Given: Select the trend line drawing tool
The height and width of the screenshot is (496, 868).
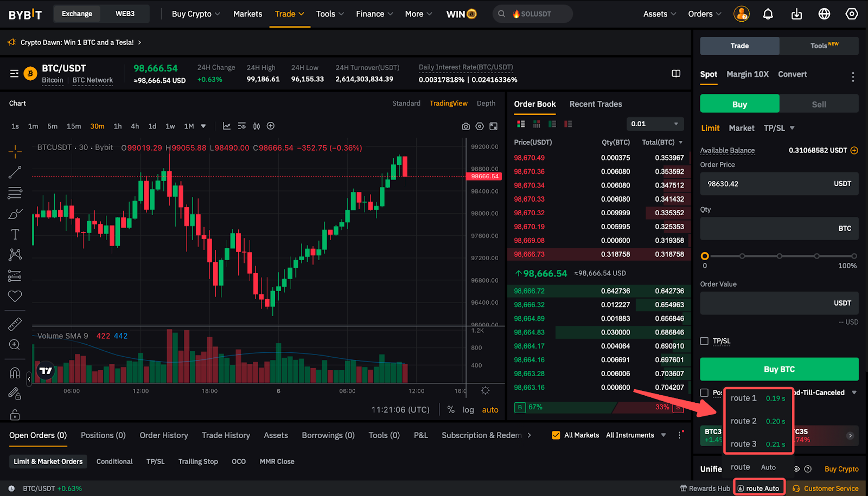Looking at the screenshot, I should 15,172.
